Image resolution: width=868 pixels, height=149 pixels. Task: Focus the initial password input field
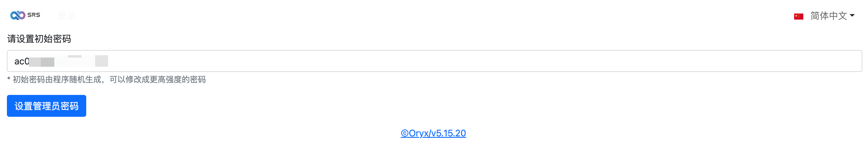point(434,61)
